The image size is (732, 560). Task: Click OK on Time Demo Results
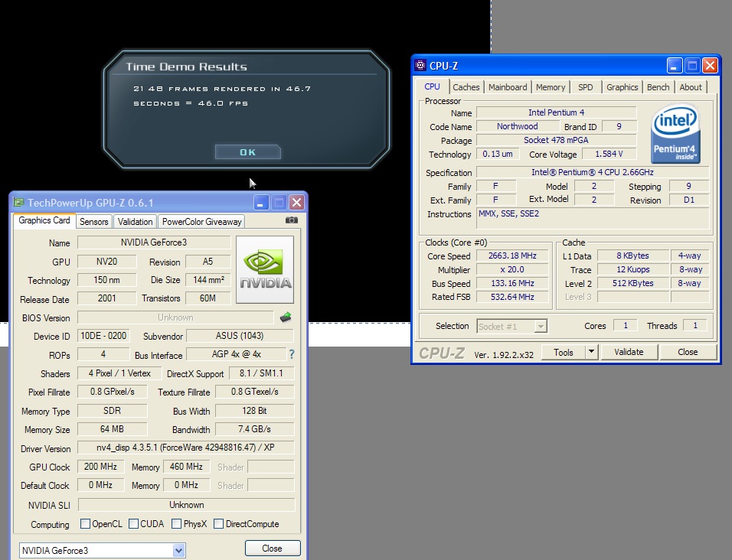click(248, 152)
